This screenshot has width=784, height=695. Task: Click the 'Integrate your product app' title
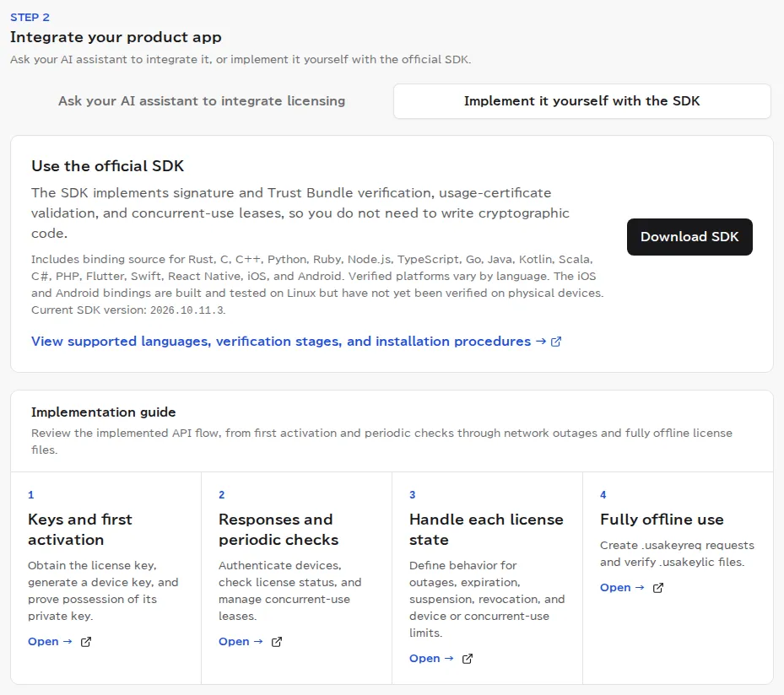116,37
